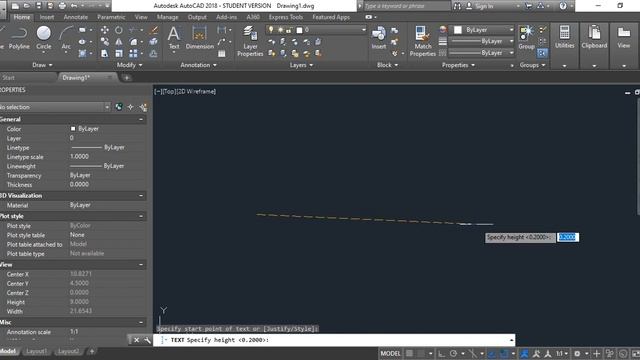Screen dimensions: 640x360
Task: Click the MODEL space button in status bar
Action: (x=390, y=353)
